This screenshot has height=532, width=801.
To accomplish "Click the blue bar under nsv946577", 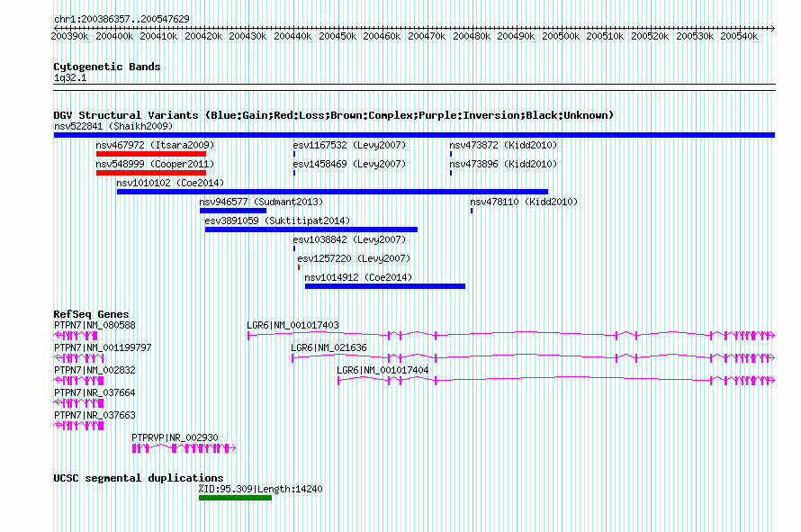I will click(x=233, y=211).
